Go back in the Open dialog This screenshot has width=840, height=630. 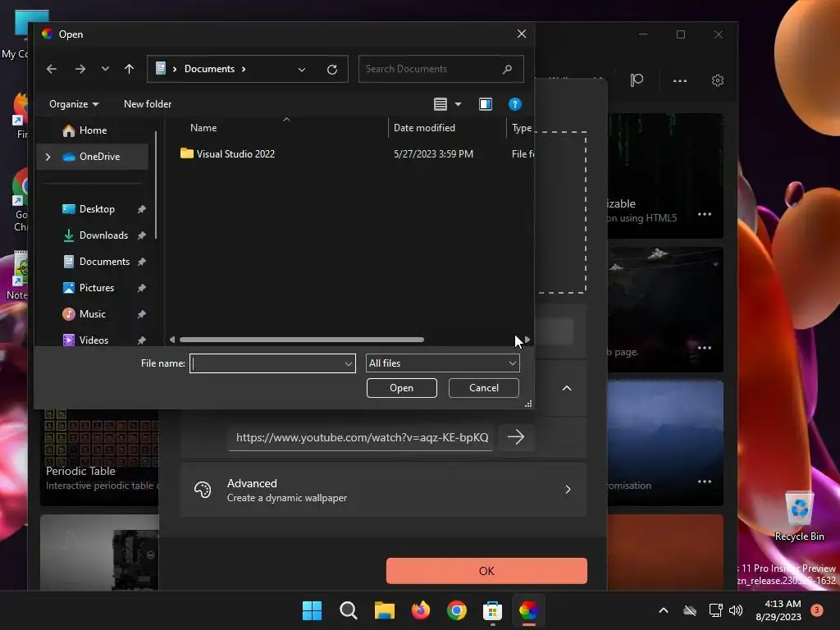tap(52, 69)
